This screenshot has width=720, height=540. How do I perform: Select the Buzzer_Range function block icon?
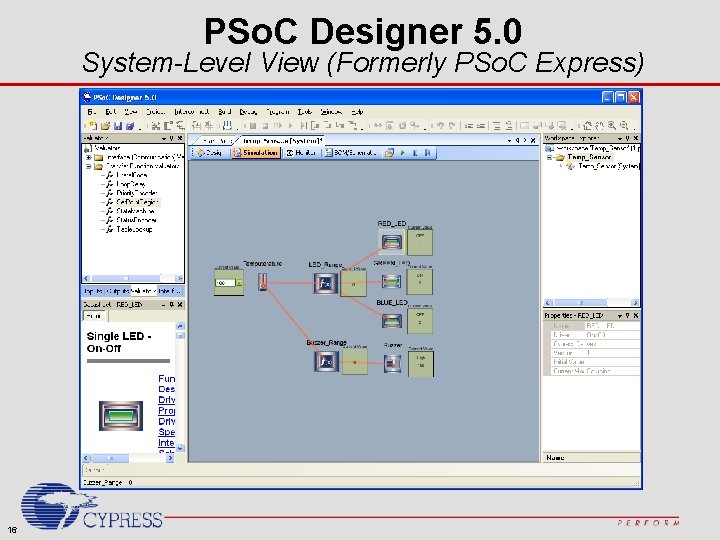pyautogui.click(x=326, y=361)
